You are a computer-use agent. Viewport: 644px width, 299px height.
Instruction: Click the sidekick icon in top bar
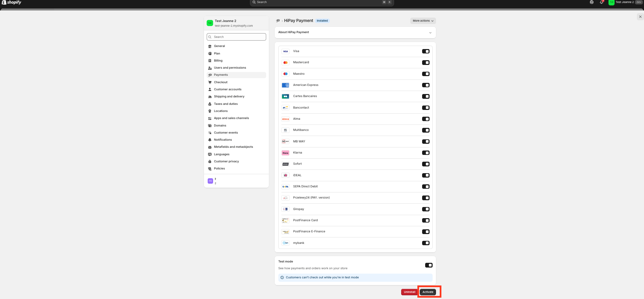click(x=592, y=2)
